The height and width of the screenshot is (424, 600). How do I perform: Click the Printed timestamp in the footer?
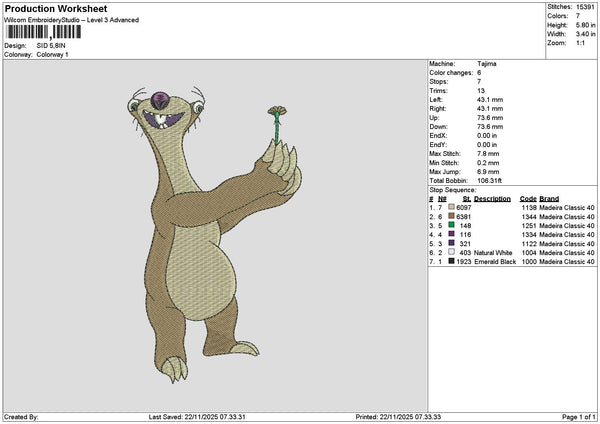[398, 417]
